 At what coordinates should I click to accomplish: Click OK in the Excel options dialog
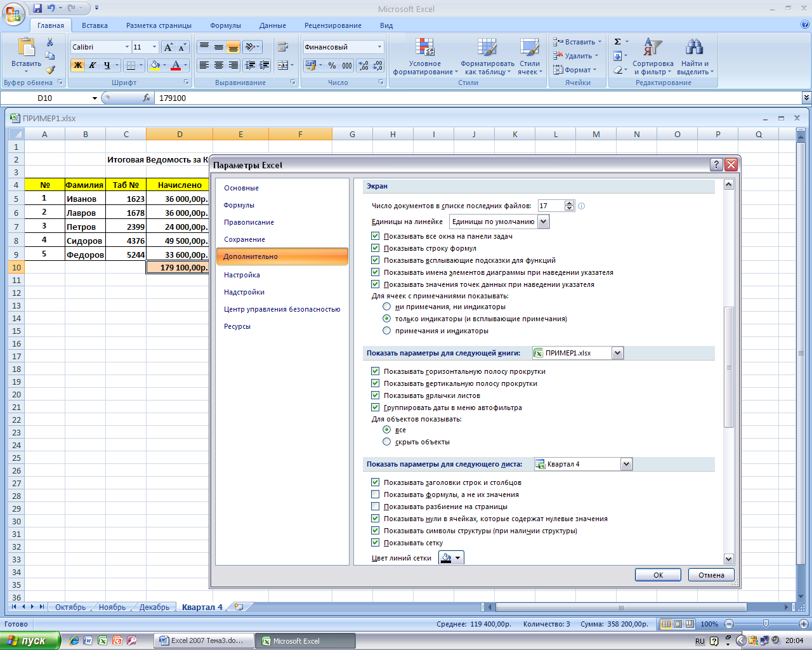[x=658, y=574]
